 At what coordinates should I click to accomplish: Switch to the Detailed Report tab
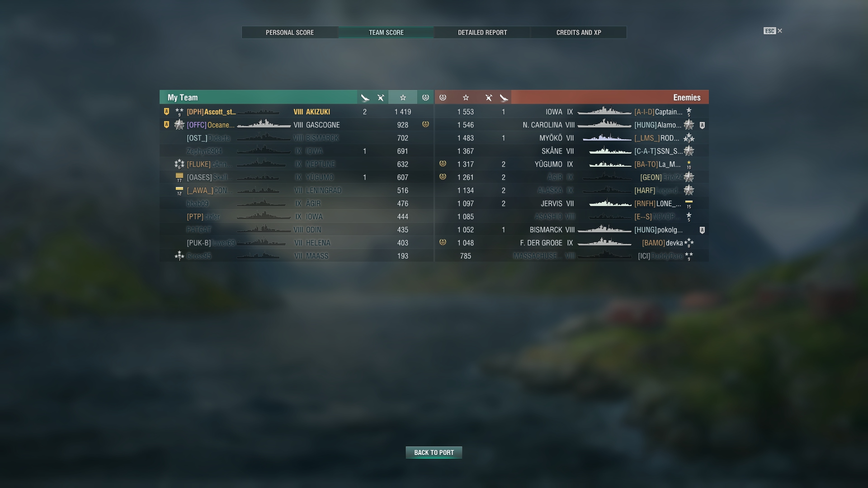point(482,33)
